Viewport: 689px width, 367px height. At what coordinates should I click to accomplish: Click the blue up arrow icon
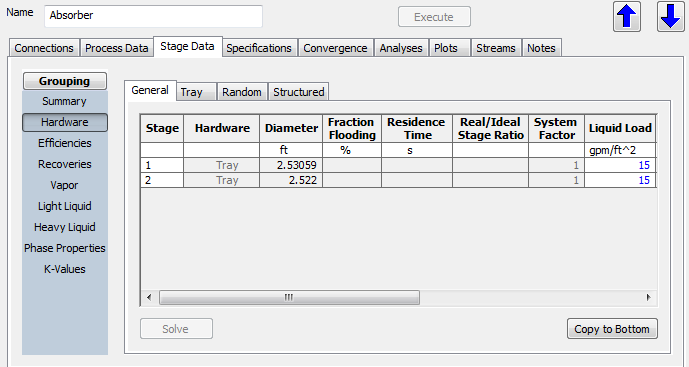pyautogui.click(x=627, y=17)
